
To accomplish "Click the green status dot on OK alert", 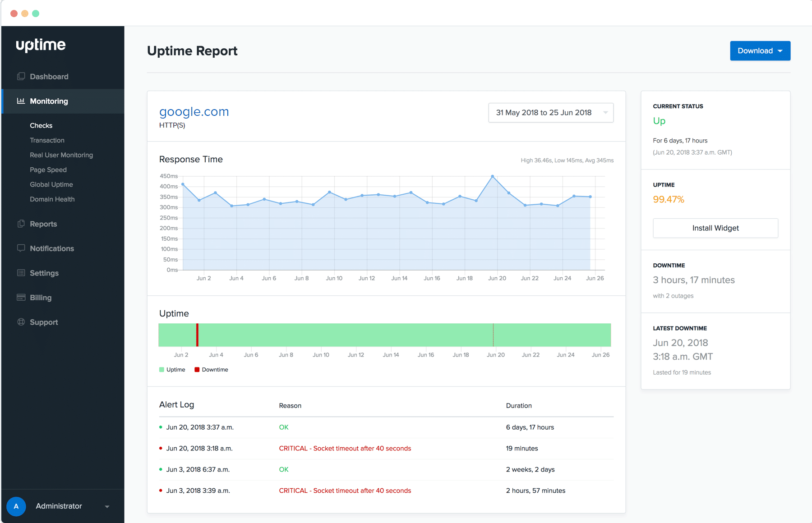I will point(161,427).
